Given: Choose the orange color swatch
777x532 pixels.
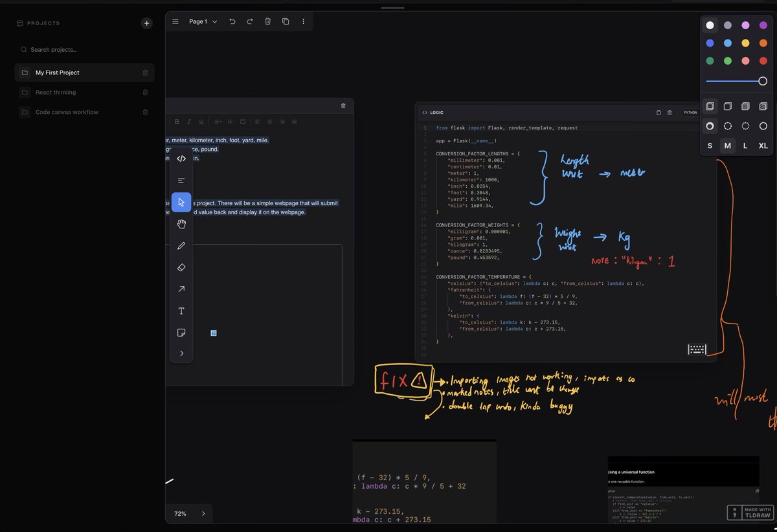Looking at the screenshot, I should pyautogui.click(x=763, y=43).
